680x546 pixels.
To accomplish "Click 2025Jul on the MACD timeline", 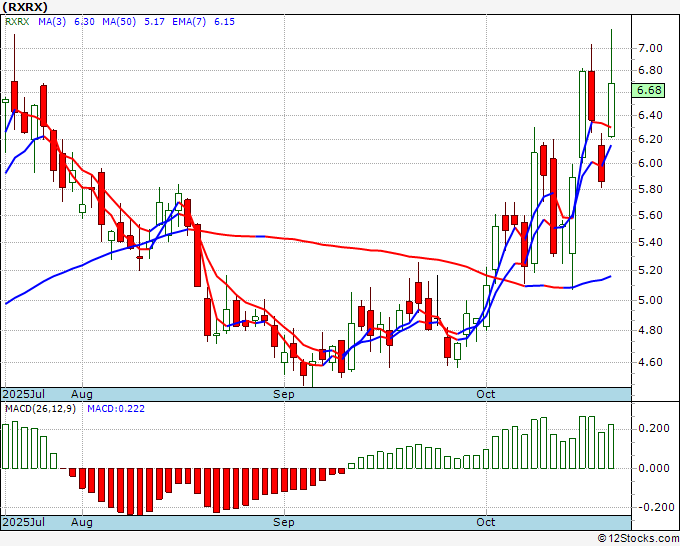I will pyautogui.click(x=24, y=522).
